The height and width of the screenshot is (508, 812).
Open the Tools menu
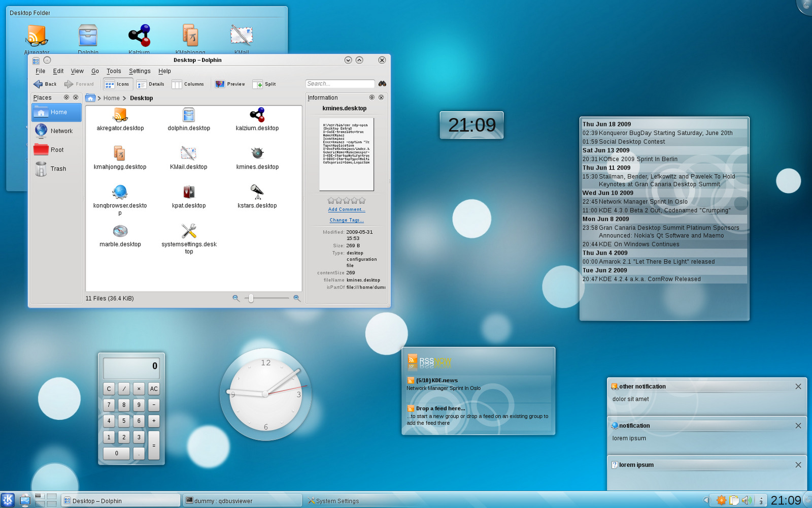[114, 71]
